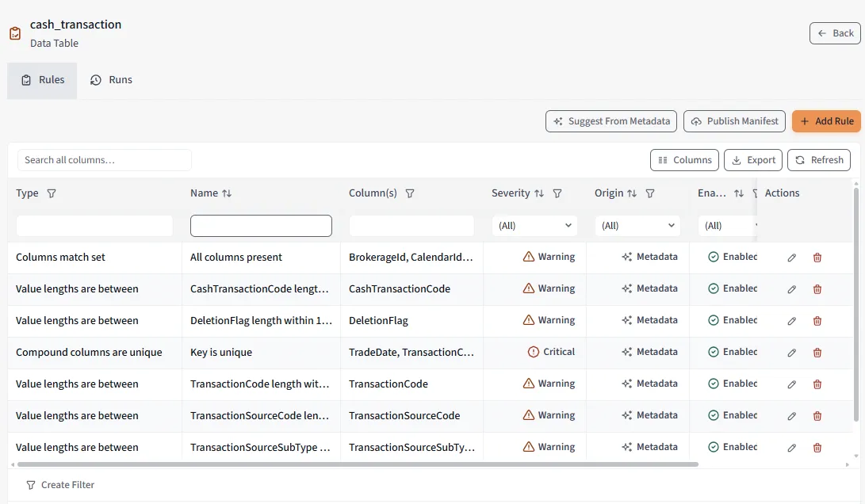Sort by the Severity column
This screenshot has height=504, width=865.
pyautogui.click(x=539, y=193)
